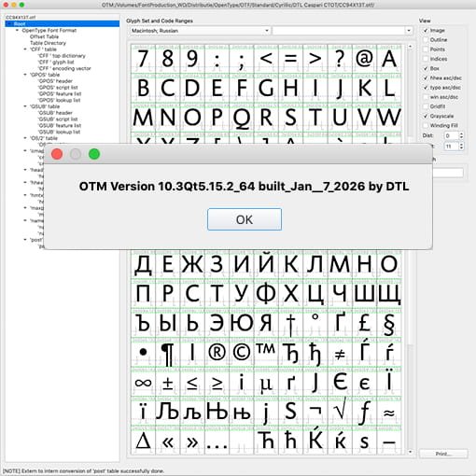The width and height of the screenshot is (476, 476).
Task: Click the green zoom button on version dialog
Action: coord(94,154)
